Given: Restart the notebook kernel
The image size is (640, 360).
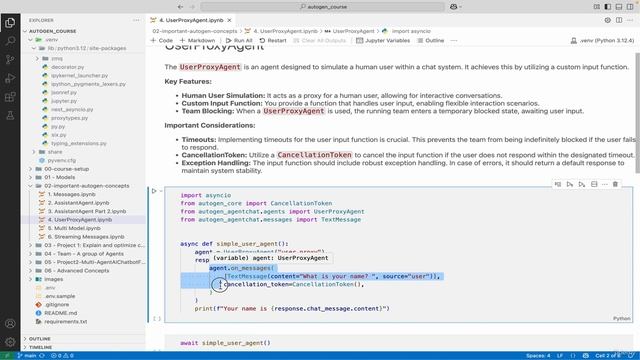Looking at the screenshot, I should (x=273, y=40).
